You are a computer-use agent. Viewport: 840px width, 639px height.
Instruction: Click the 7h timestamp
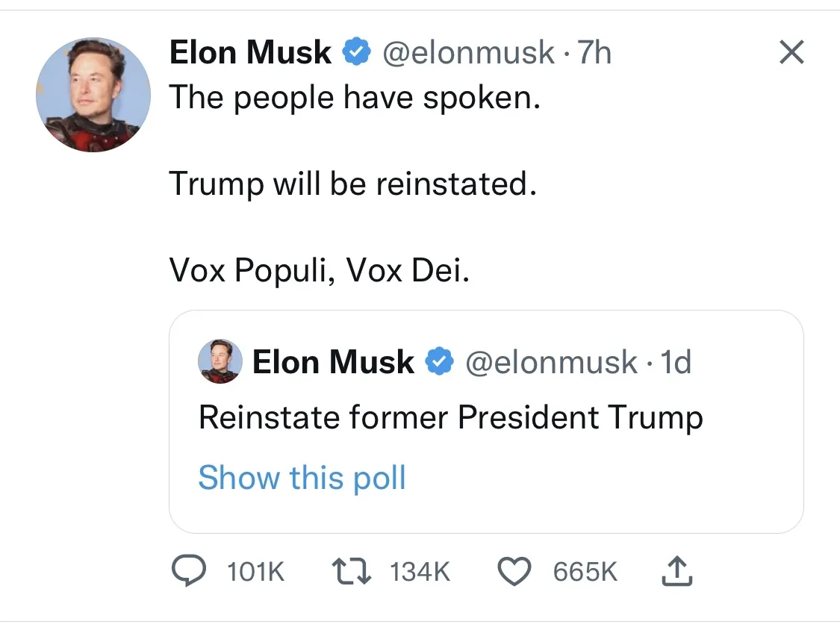pos(593,52)
